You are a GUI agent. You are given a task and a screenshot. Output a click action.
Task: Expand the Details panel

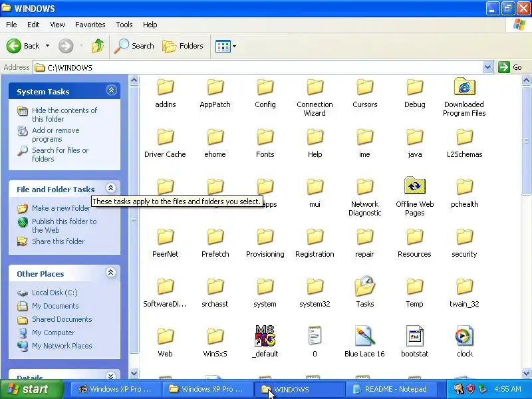coord(111,376)
